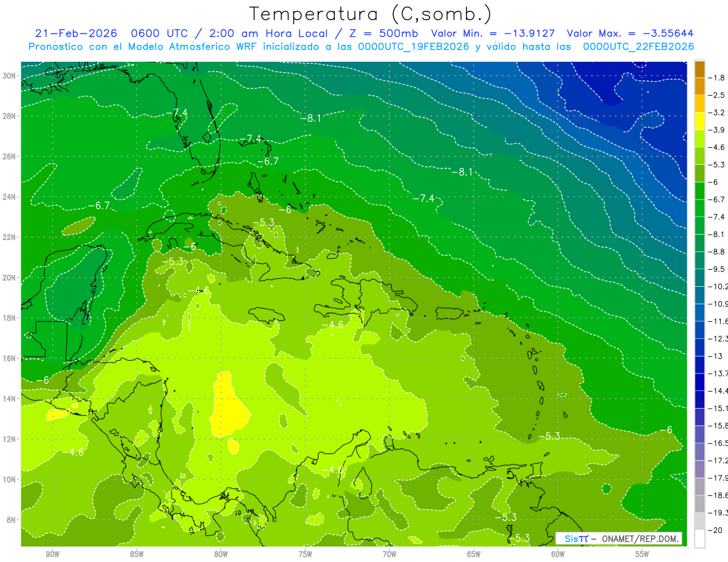Click the "16N" latitude axis label
Image resolution: width=728 pixels, height=562 pixels.
point(9,358)
